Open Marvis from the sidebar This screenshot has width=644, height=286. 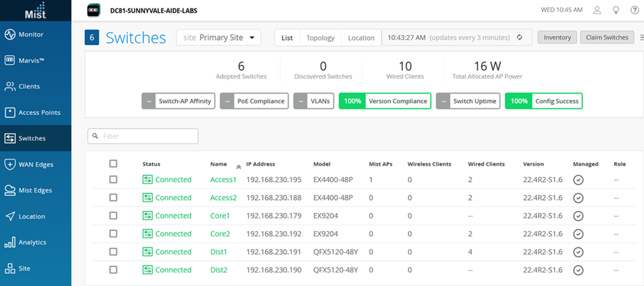[x=36, y=60]
